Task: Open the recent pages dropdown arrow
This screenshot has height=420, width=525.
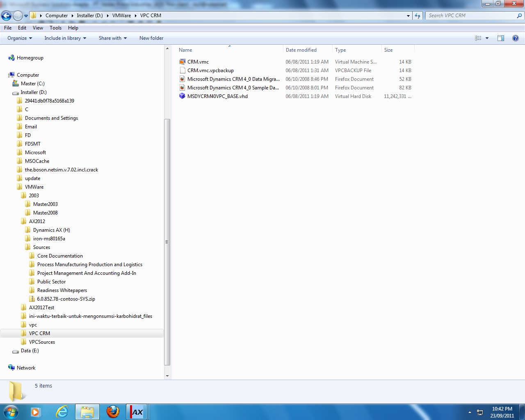Action: tap(26, 16)
